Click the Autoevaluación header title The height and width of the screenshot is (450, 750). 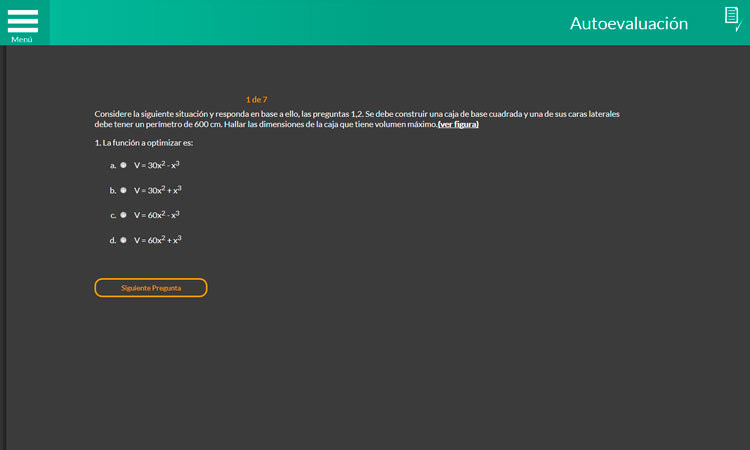pos(628,23)
